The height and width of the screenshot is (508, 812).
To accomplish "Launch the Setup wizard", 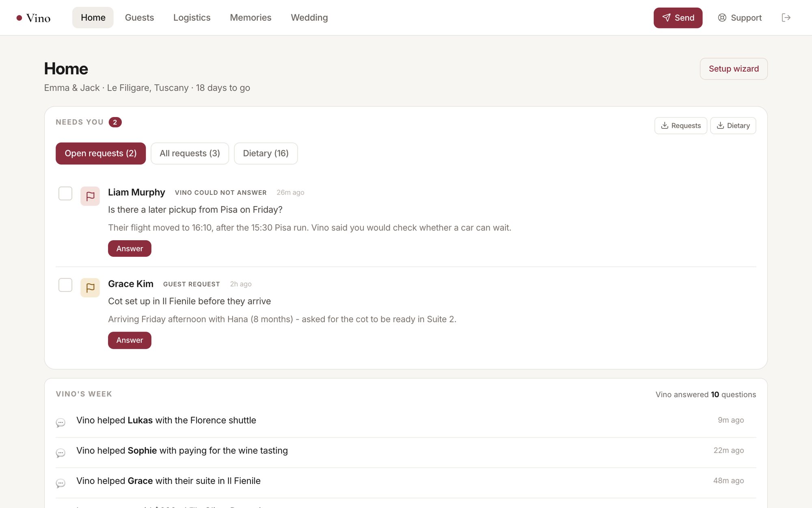I will (x=734, y=69).
